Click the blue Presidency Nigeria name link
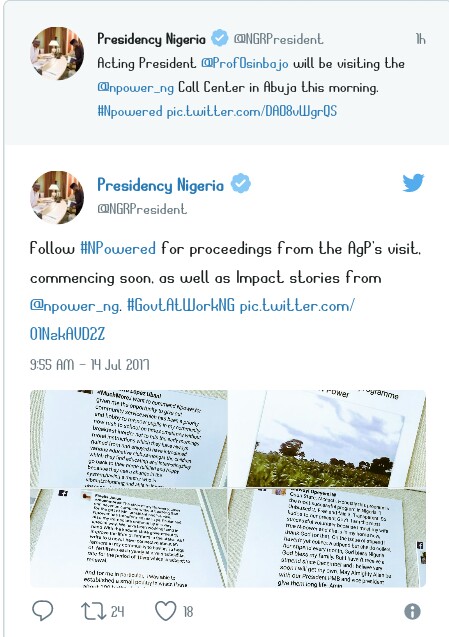This screenshot has width=449, height=637. click(161, 185)
